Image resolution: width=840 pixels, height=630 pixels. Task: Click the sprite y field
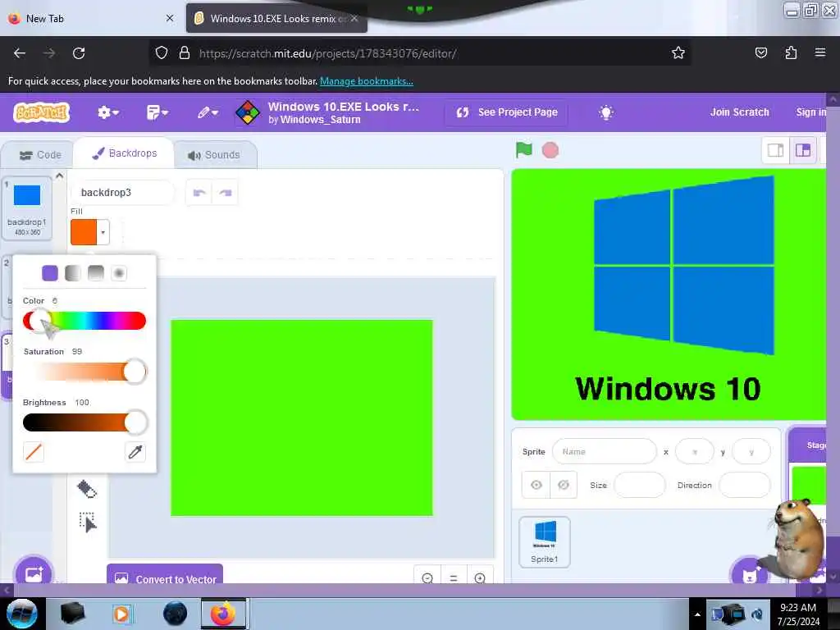click(751, 452)
